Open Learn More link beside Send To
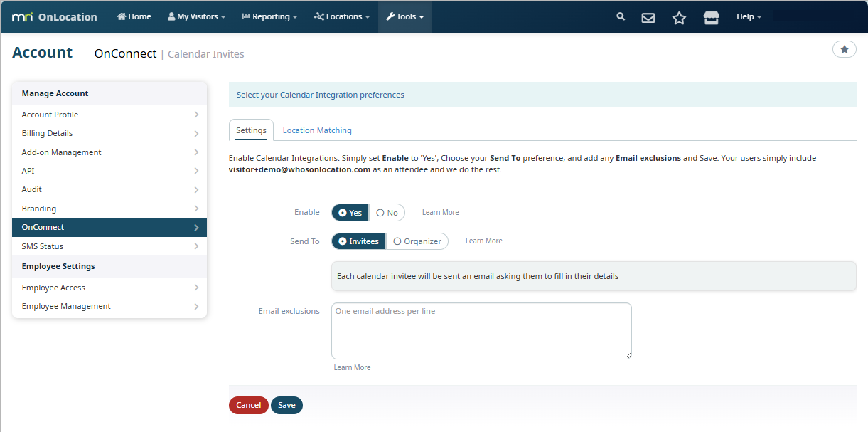Screen dimensions: 868x432 point(483,241)
